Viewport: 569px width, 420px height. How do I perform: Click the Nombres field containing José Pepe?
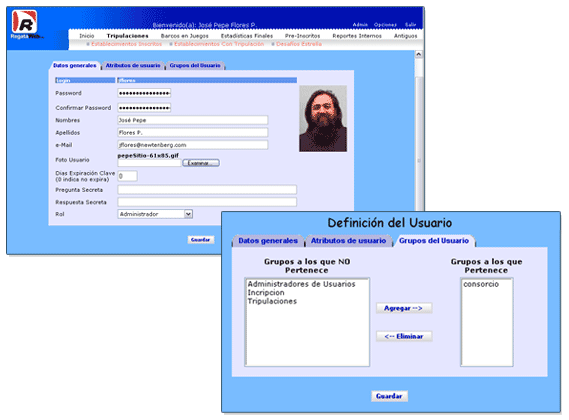click(x=193, y=120)
